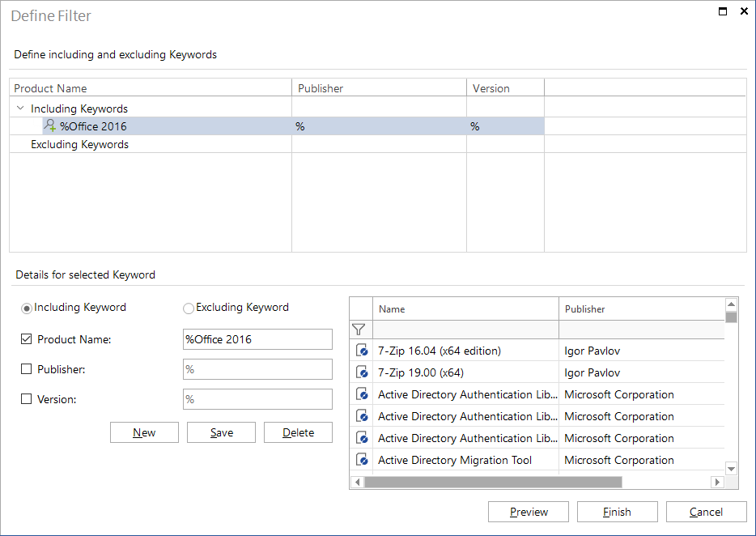Sort by the Version column header
756x536 pixels.
coord(505,88)
